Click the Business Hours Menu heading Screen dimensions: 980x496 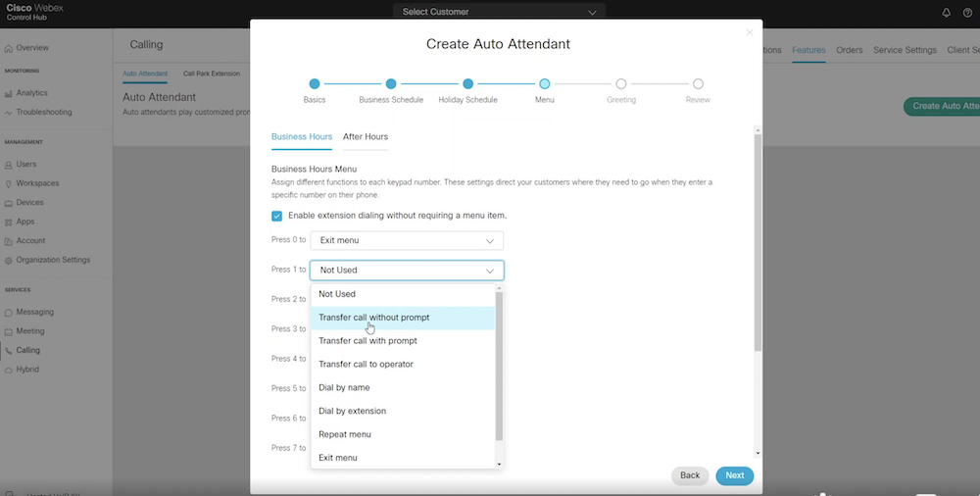point(314,170)
